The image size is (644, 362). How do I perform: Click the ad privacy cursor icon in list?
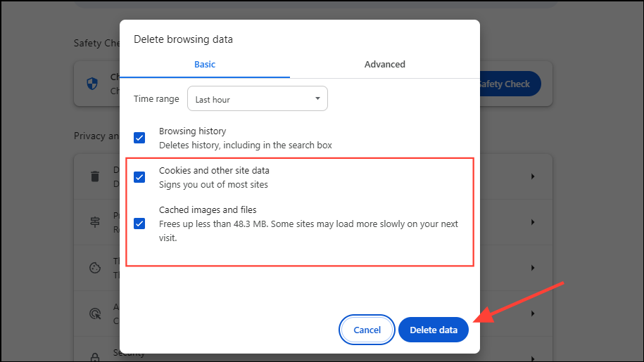click(95, 313)
